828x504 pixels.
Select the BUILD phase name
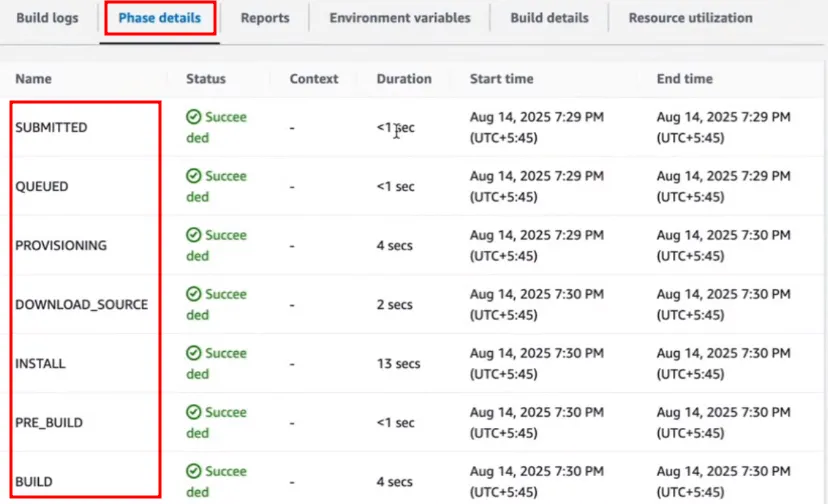pos(34,482)
